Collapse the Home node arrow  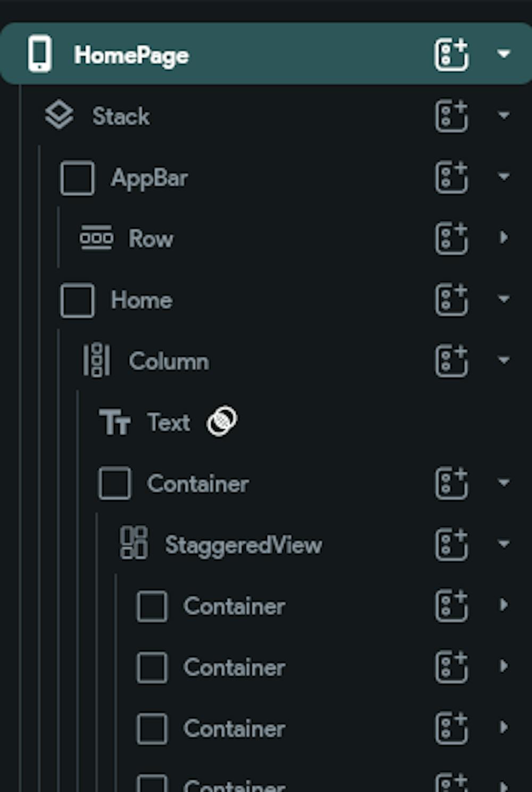tap(504, 298)
